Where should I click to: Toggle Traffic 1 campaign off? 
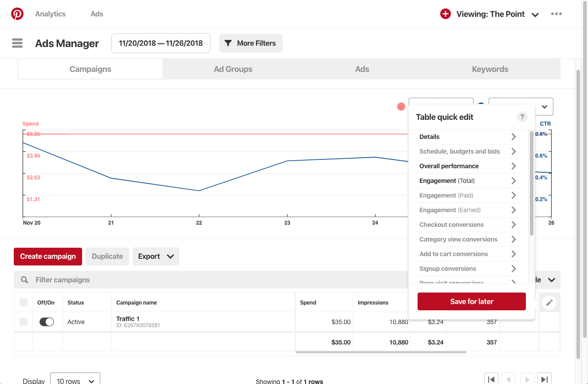pyautogui.click(x=47, y=322)
